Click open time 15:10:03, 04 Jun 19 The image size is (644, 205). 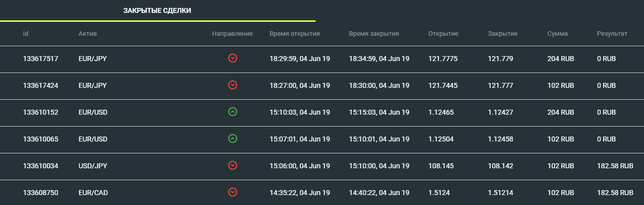[x=300, y=112]
